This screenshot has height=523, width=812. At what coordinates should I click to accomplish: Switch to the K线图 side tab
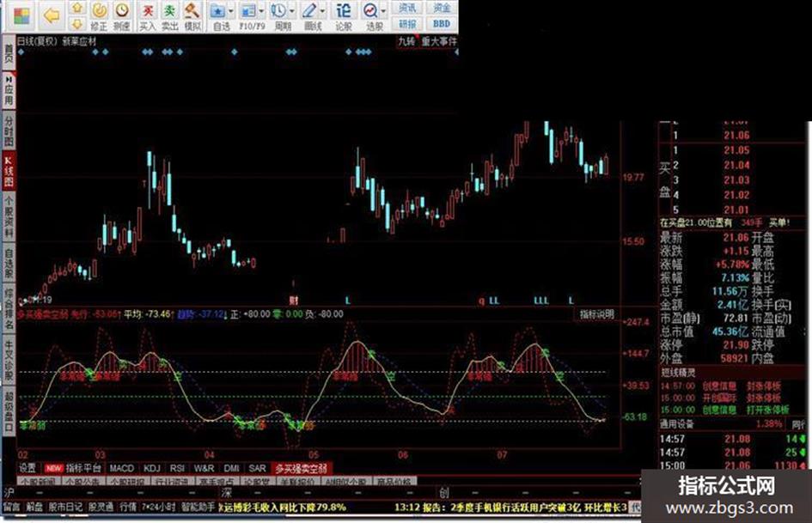tap(9, 170)
